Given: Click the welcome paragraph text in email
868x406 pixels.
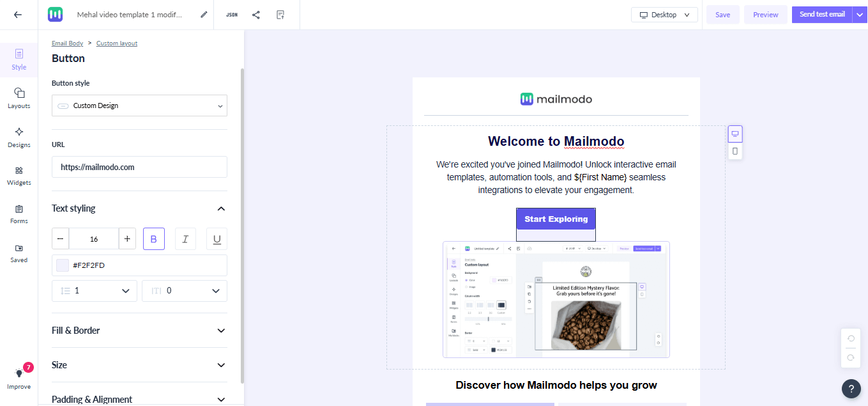Looking at the screenshot, I should pyautogui.click(x=556, y=177).
